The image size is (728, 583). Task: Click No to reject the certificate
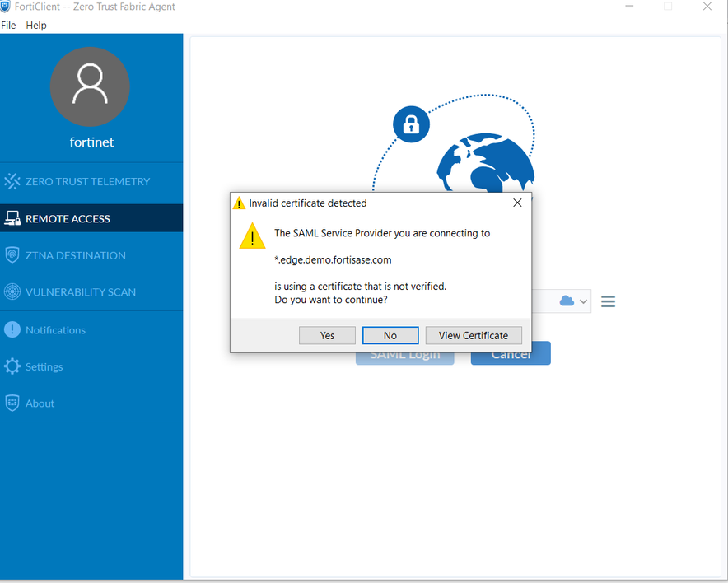tap(390, 336)
